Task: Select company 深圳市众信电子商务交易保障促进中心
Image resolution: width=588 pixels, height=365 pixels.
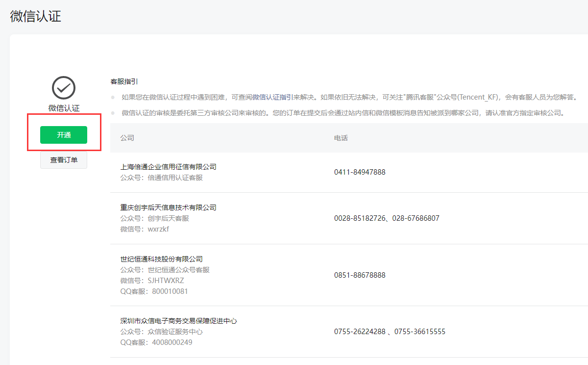Action: pyautogui.click(x=178, y=321)
